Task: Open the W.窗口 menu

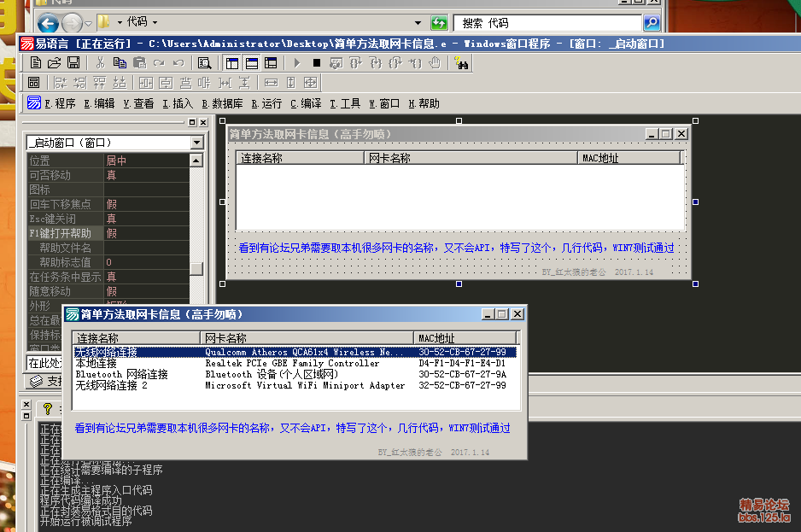Action: tap(384, 103)
